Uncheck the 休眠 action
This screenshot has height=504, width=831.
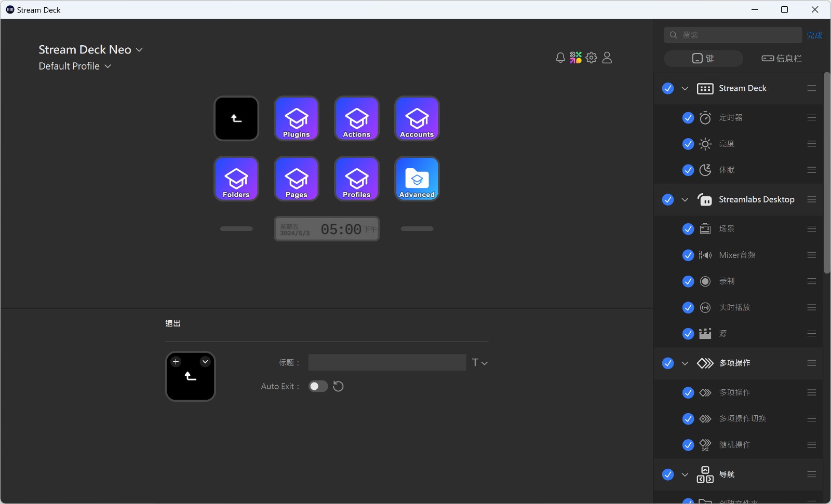688,170
